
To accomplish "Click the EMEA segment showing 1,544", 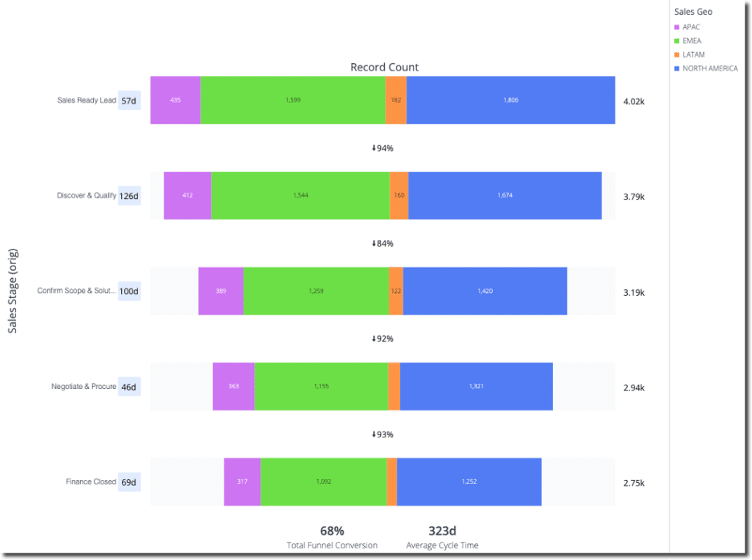I will pyautogui.click(x=300, y=196).
